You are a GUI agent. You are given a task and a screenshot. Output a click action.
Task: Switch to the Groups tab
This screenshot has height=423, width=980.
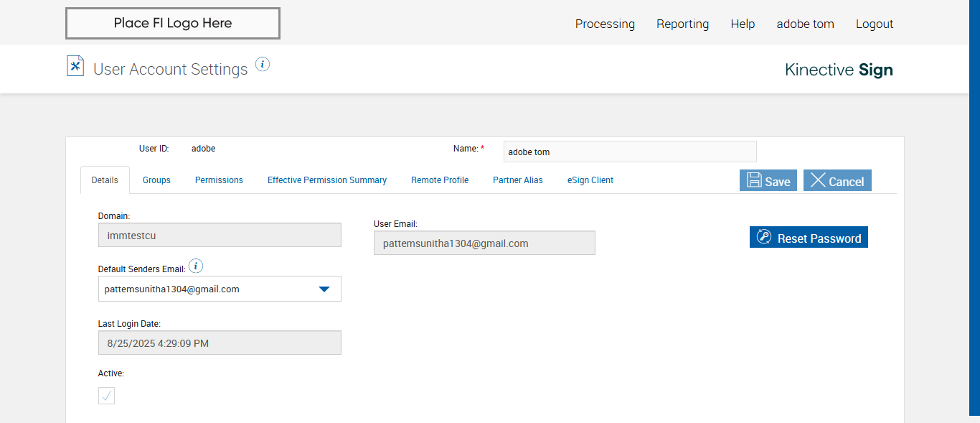tap(156, 180)
